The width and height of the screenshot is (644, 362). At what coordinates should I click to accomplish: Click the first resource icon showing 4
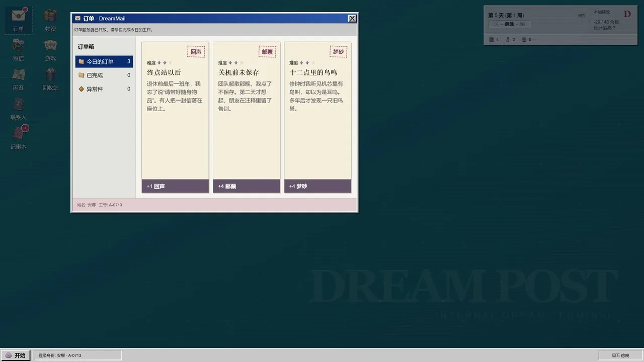coord(492,39)
